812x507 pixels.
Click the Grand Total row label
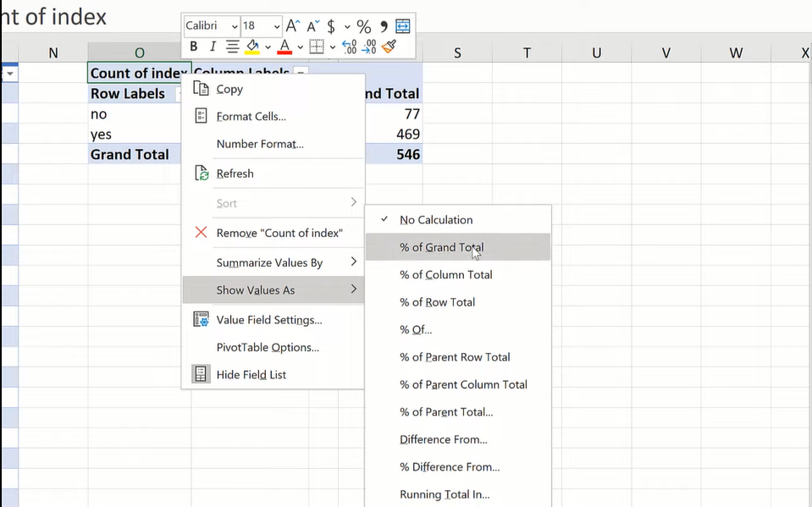135,154
